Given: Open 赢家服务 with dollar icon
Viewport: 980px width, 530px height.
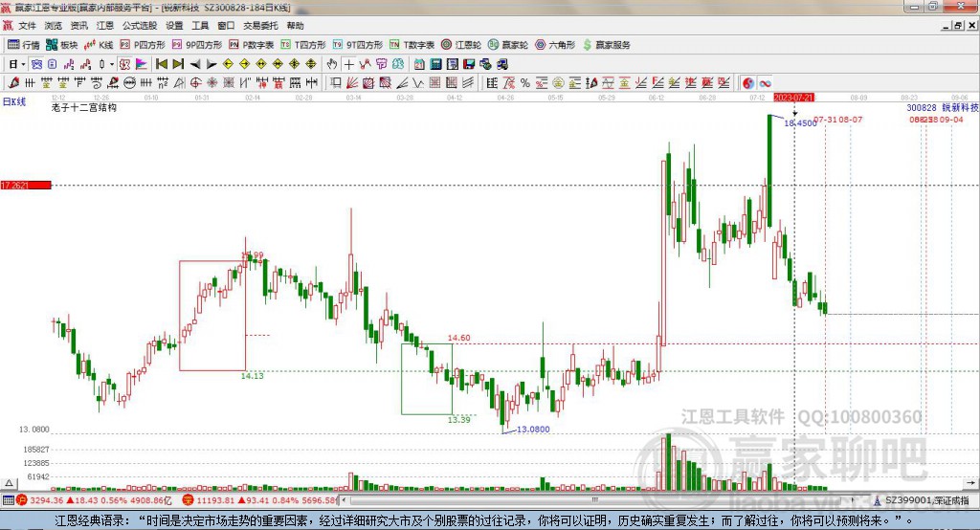Looking at the screenshot, I should coord(607,45).
